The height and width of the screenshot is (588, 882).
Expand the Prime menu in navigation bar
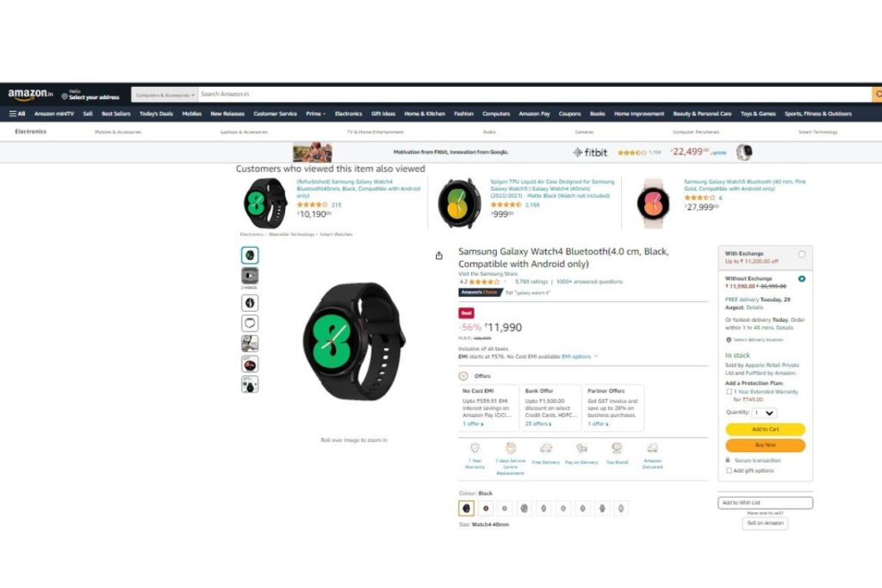pyautogui.click(x=315, y=114)
